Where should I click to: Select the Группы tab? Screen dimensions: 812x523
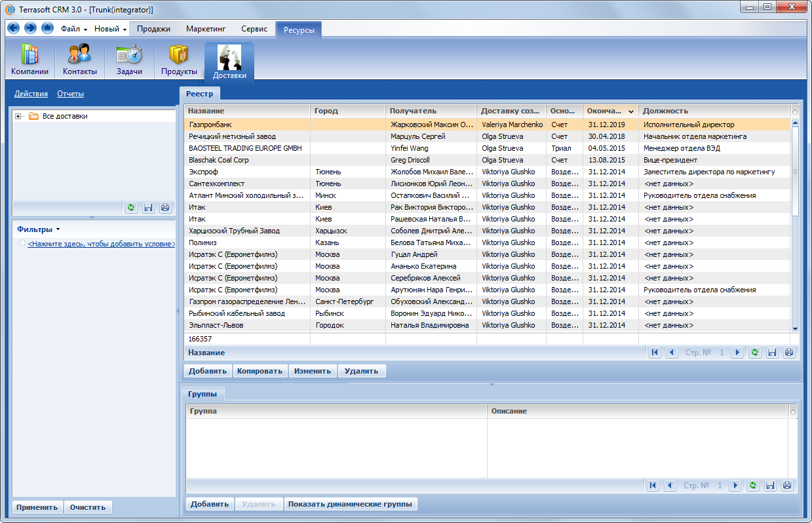[203, 394]
